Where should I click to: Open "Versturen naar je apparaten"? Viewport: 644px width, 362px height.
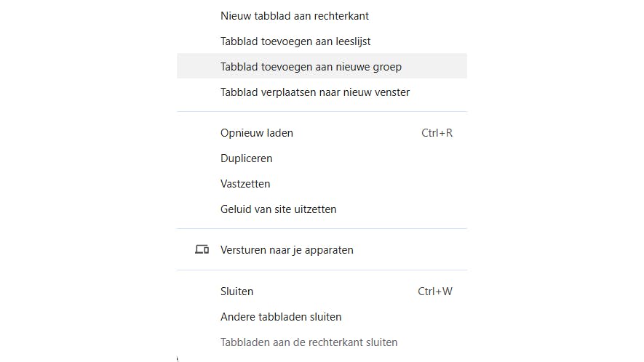287,250
